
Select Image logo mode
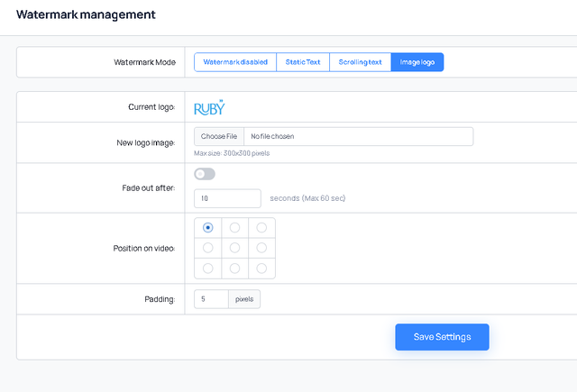coord(417,62)
